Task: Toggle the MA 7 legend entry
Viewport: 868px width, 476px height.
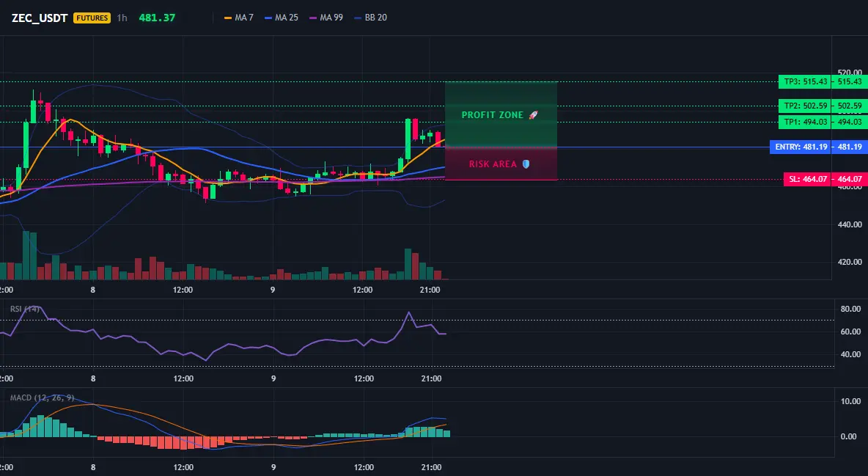Action: (x=238, y=18)
